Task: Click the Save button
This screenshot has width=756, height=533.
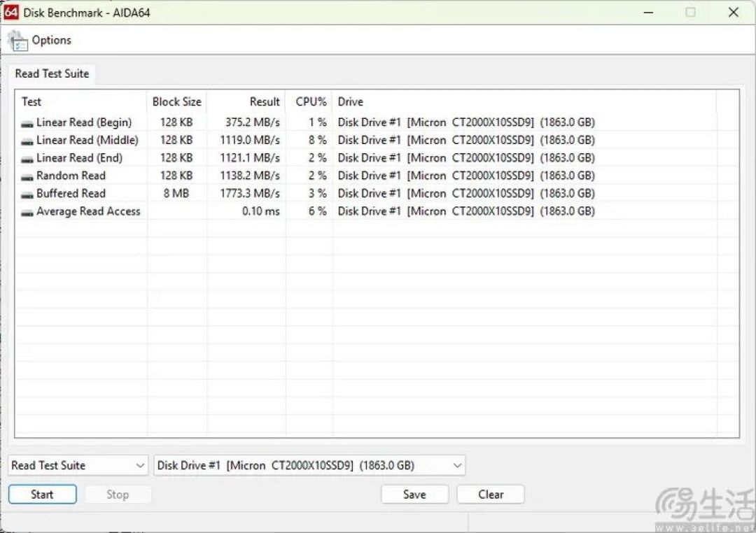Action: pyautogui.click(x=414, y=495)
